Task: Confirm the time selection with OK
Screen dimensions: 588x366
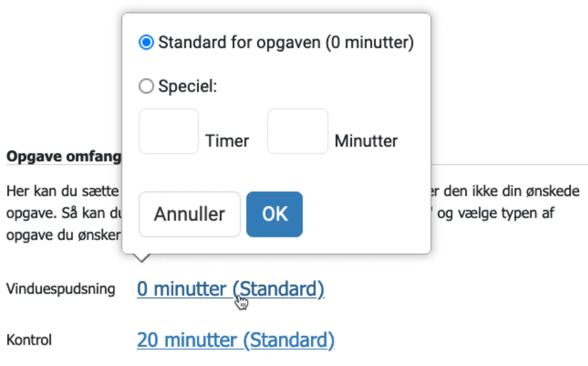Action: click(274, 214)
